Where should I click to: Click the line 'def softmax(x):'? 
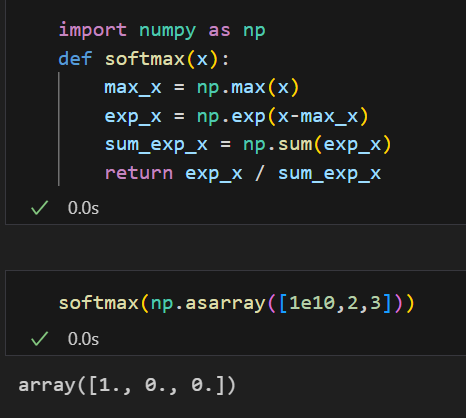[x=144, y=59]
